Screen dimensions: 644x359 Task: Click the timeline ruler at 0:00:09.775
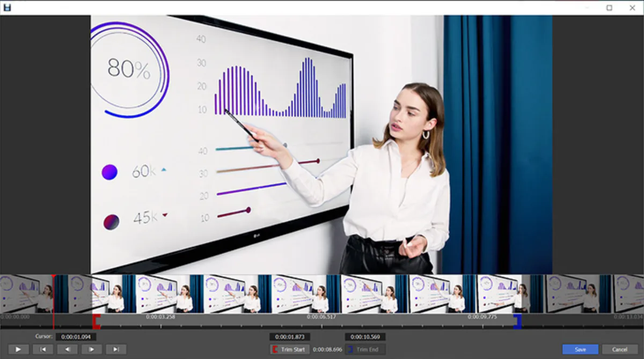tap(484, 318)
